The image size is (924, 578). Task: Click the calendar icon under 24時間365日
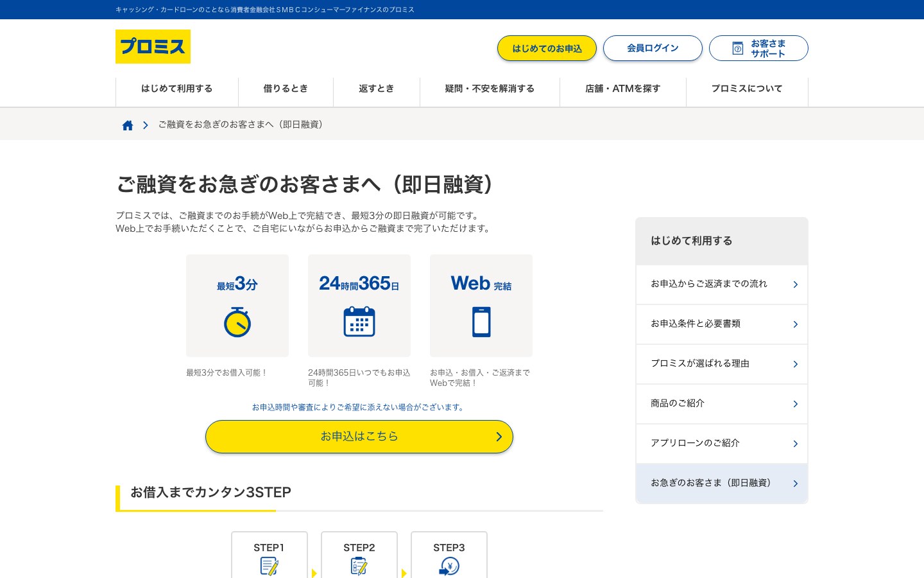coord(359,322)
